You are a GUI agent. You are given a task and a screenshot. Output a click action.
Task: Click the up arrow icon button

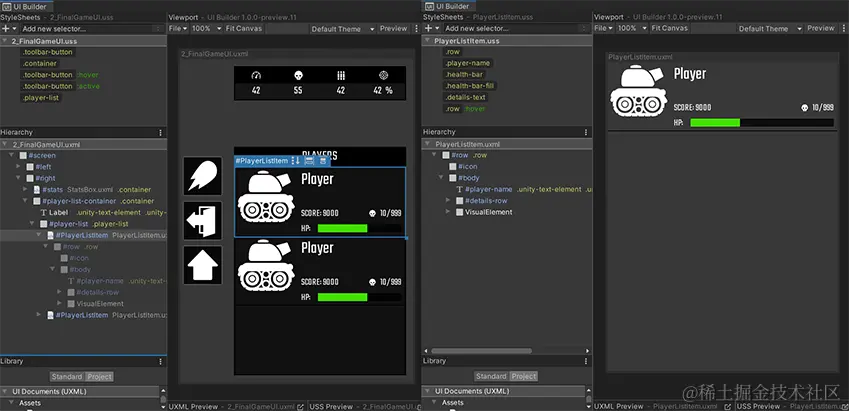(203, 265)
